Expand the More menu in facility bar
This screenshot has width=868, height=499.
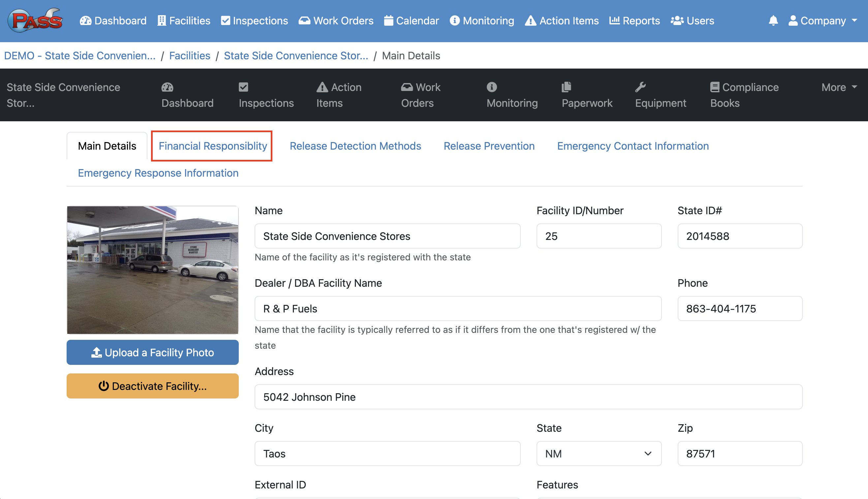(x=839, y=87)
